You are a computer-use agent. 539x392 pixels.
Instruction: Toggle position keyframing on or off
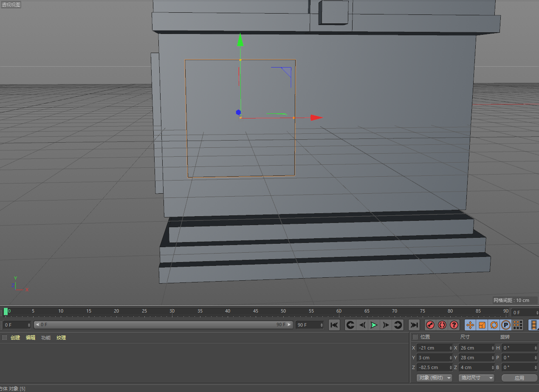click(x=470, y=325)
